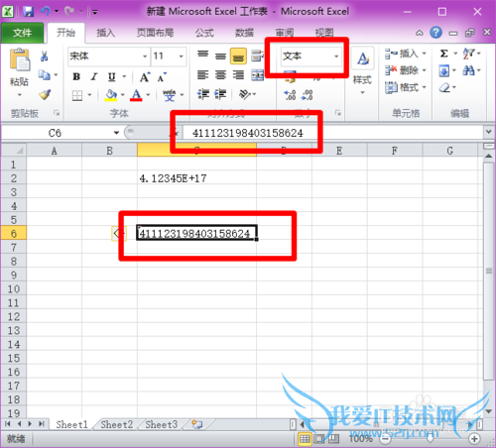Switch to the 插入 (Insert) tab
Viewport: 496px width, 448px height.
pos(106,33)
